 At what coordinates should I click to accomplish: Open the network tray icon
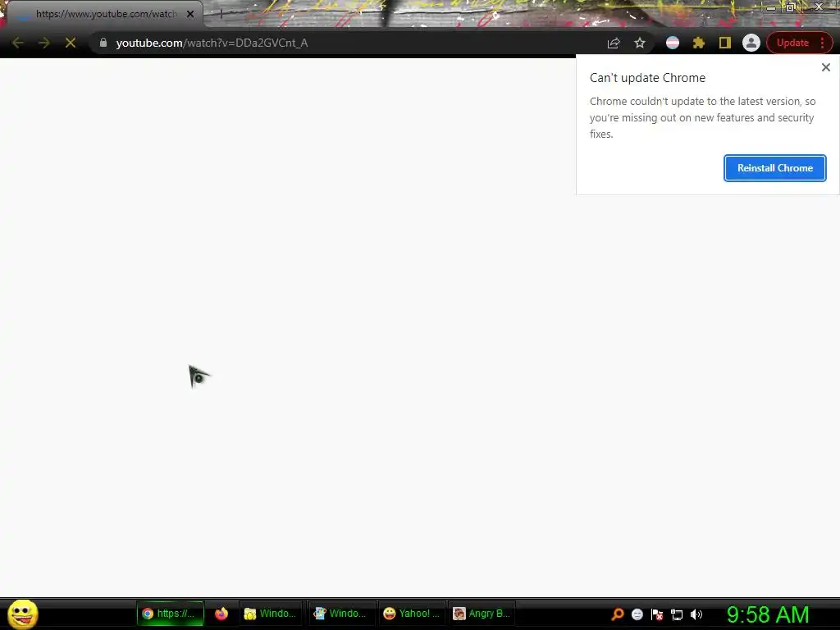tap(677, 614)
